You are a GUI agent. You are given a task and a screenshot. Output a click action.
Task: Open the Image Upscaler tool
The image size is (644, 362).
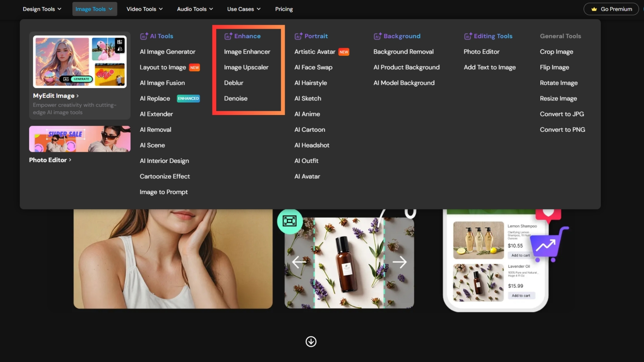246,67
